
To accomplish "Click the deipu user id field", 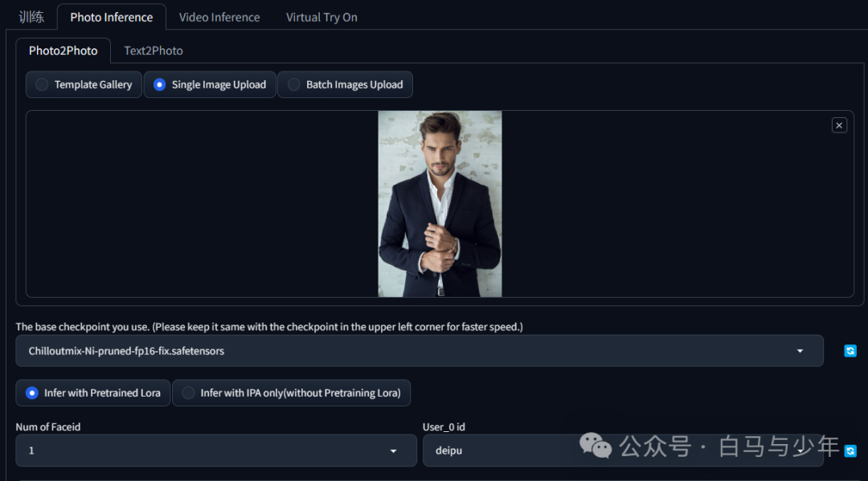I will pos(623,450).
